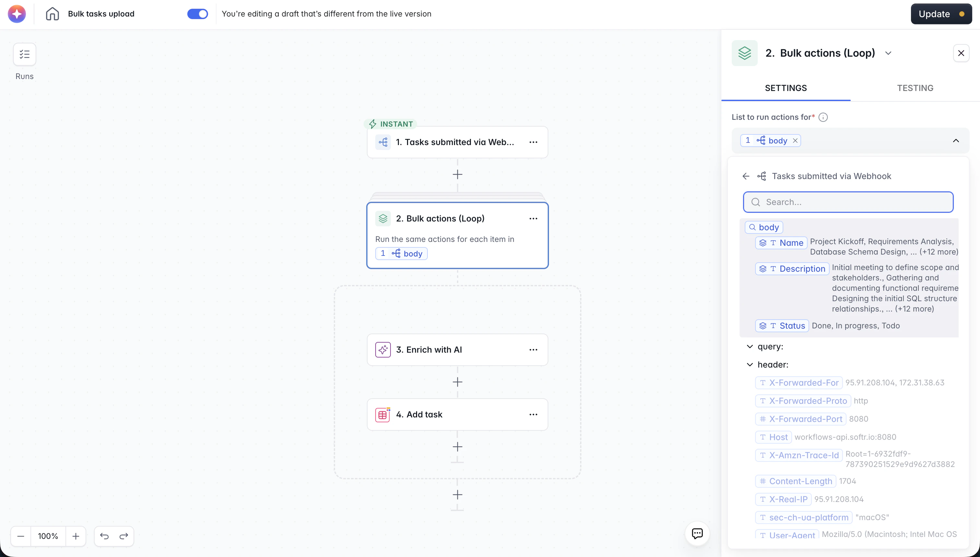Image resolution: width=980 pixels, height=557 pixels.
Task: Open the dropdown next to Bulk actions (Loop) title
Action: [889, 53]
